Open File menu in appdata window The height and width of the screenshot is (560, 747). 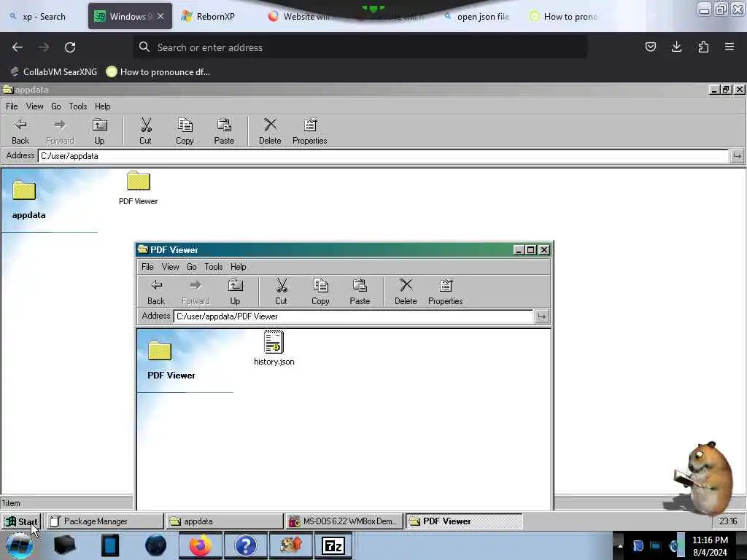coord(12,106)
